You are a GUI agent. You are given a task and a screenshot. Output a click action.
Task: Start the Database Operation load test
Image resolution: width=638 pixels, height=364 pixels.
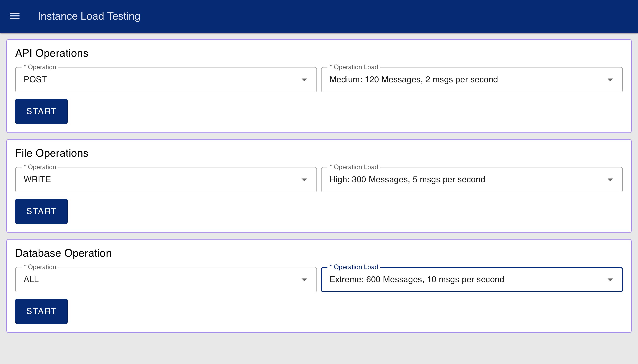pos(41,311)
